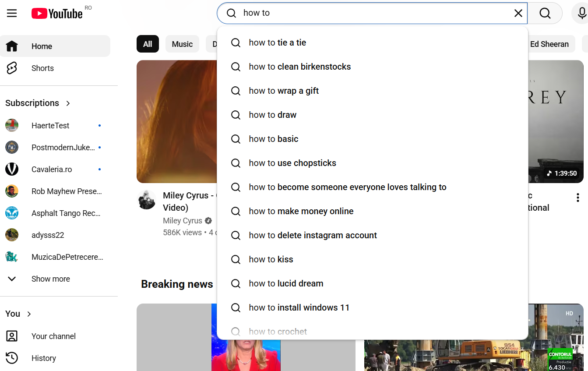Open adysss22 channel avatar
This screenshot has height=371, width=588.
[12, 235]
